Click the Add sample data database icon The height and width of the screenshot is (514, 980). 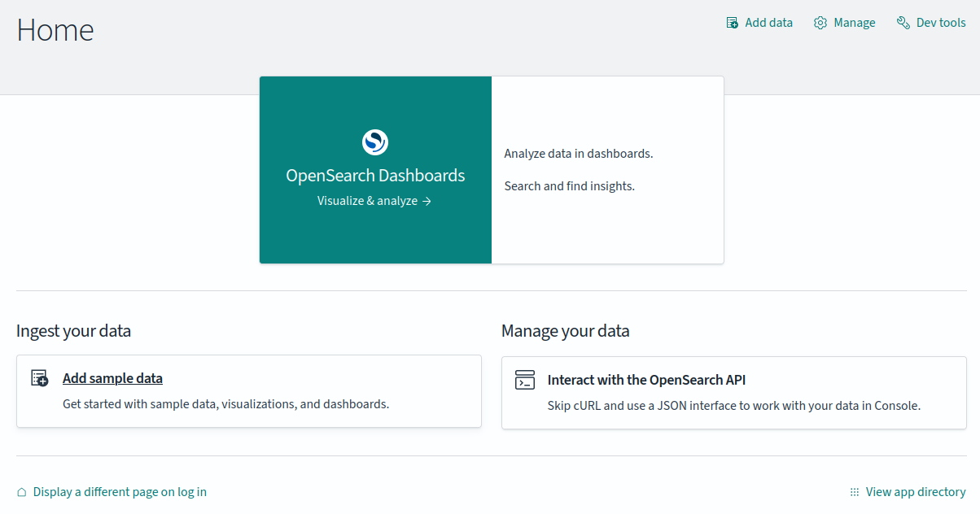[38, 377]
